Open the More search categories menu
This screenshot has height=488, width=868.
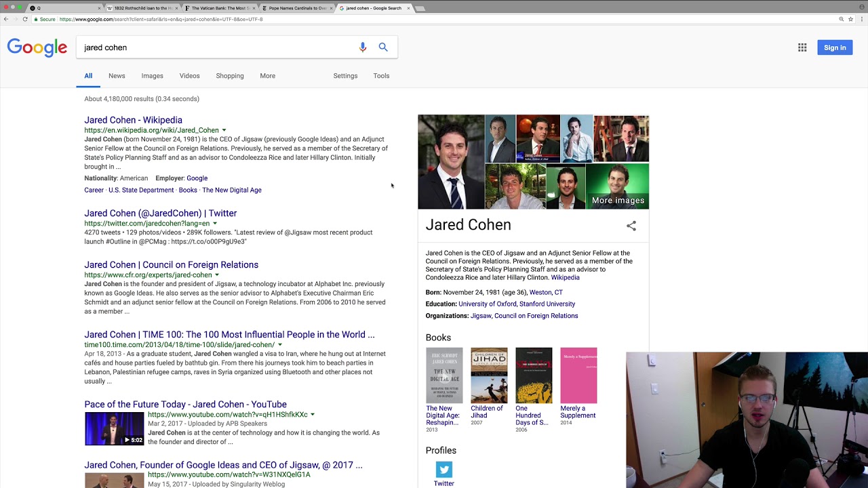267,76
